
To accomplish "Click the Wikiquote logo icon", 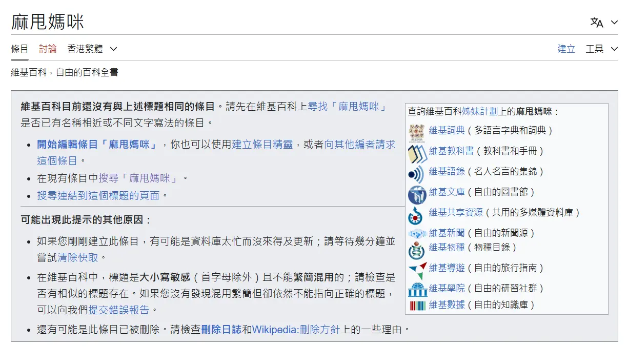I will 417,174.
